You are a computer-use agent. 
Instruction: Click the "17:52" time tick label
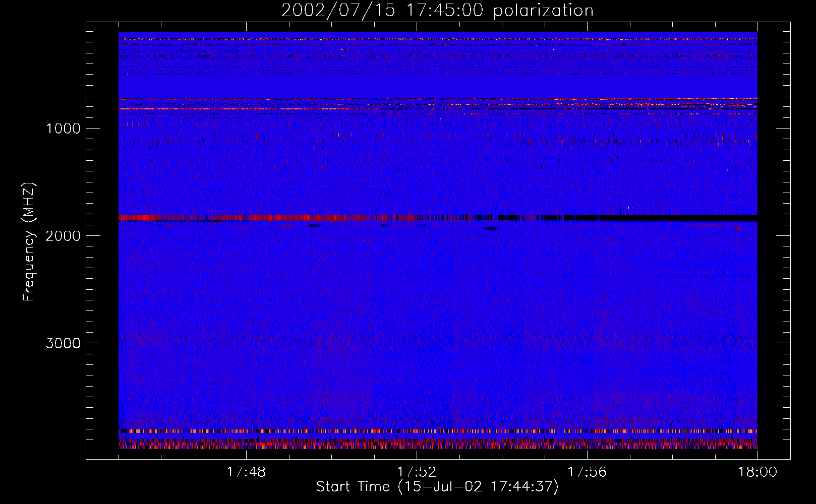(417, 472)
